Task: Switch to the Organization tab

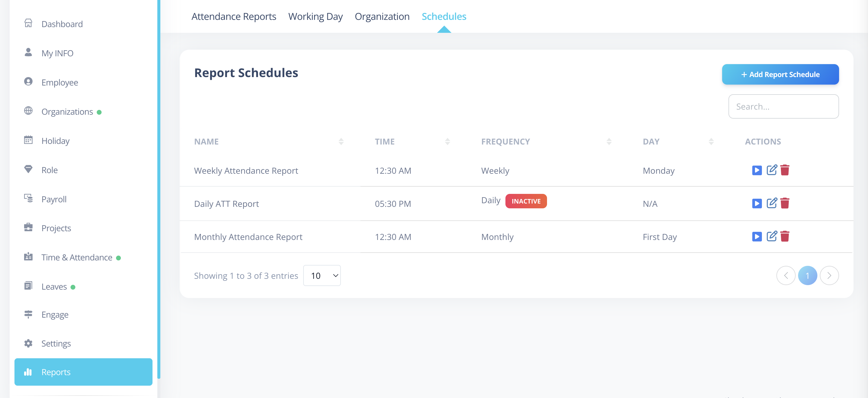Action: (382, 17)
